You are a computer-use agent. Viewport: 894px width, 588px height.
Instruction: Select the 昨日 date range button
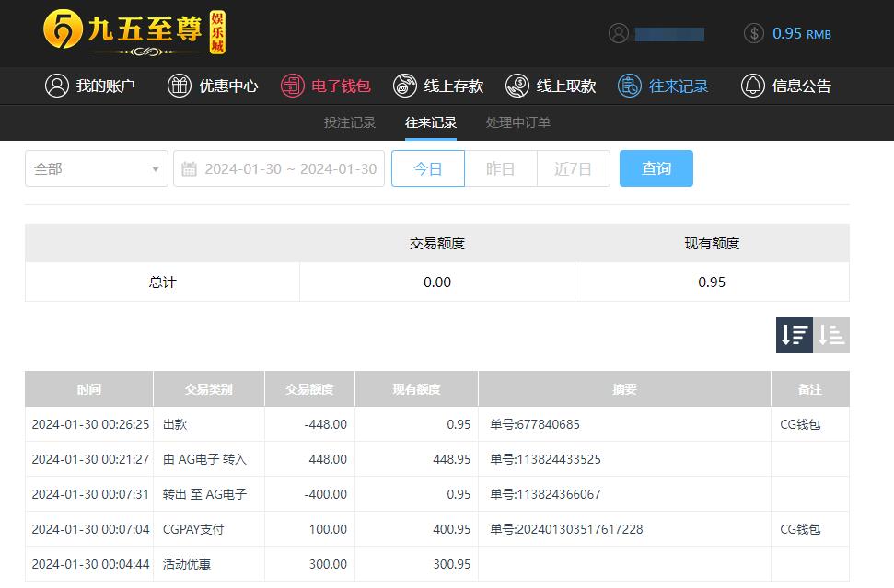pos(501,168)
